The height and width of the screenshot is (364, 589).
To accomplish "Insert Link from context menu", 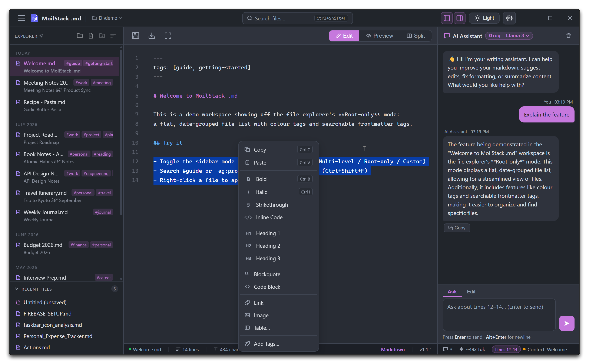I will 278,303.
